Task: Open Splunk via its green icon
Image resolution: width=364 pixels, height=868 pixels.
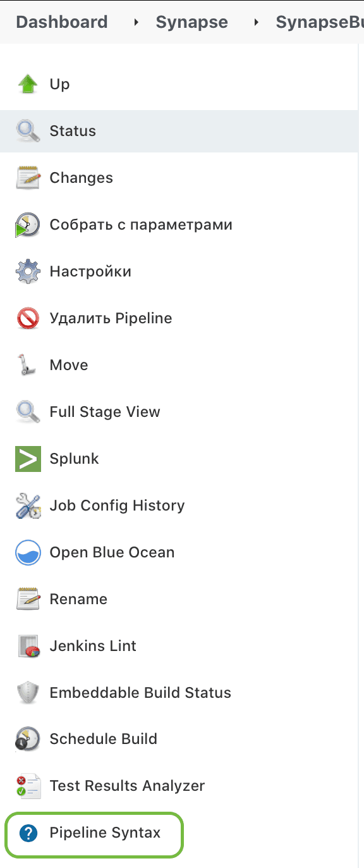Action: point(28,459)
